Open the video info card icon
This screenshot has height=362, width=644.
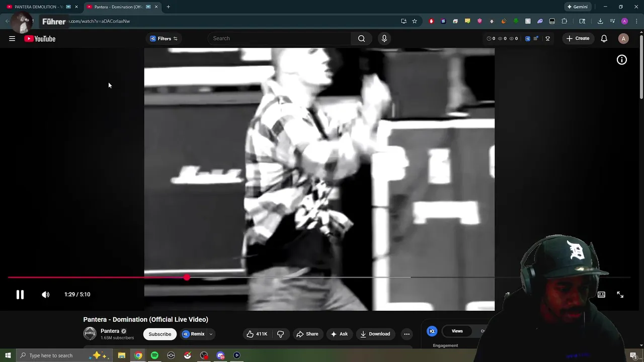pos(622,60)
